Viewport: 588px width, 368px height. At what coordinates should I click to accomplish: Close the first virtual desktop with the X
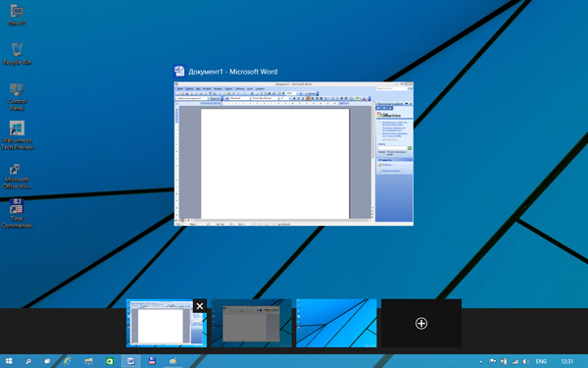click(200, 305)
